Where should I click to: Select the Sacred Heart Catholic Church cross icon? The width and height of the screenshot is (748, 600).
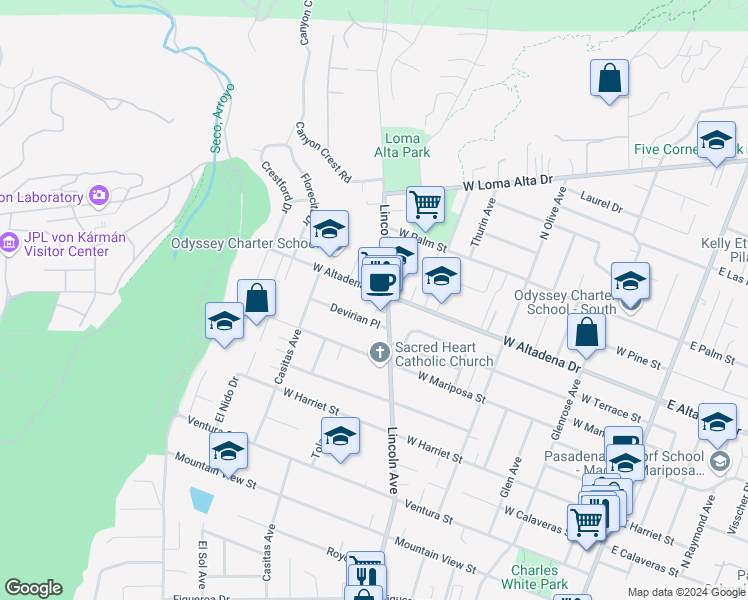point(380,354)
